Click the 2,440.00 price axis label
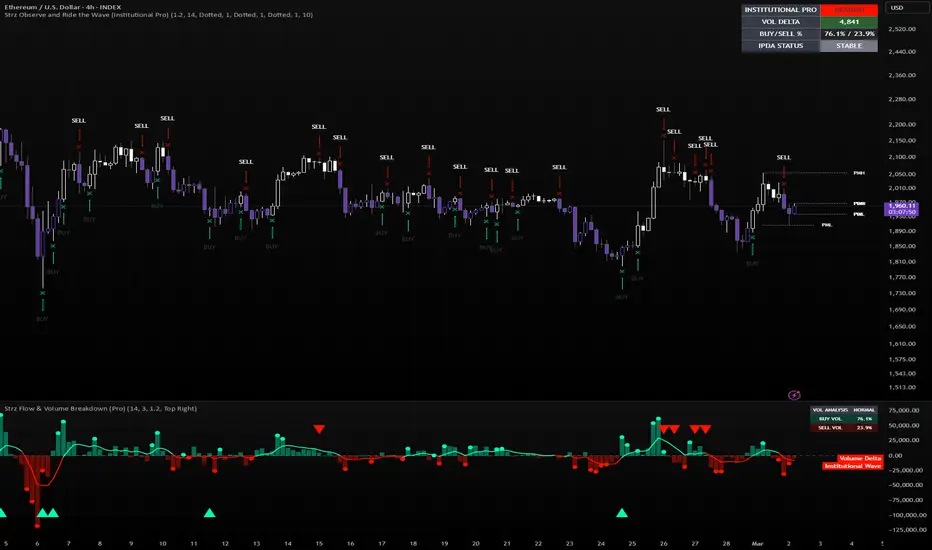The image size is (932, 550). [902, 52]
